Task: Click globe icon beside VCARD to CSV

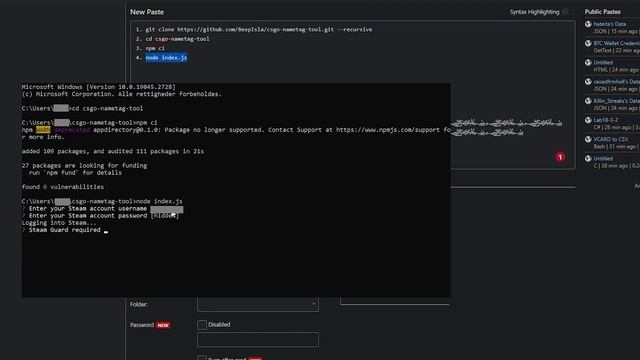Action: (588, 139)
